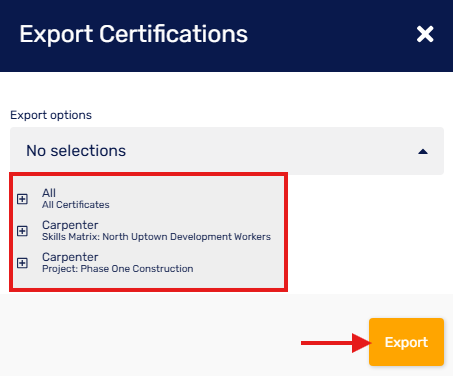The height and width of the screenshot is (376, 453).
Task: Click empty space below Phase One Construction
Action: point(148,281)
